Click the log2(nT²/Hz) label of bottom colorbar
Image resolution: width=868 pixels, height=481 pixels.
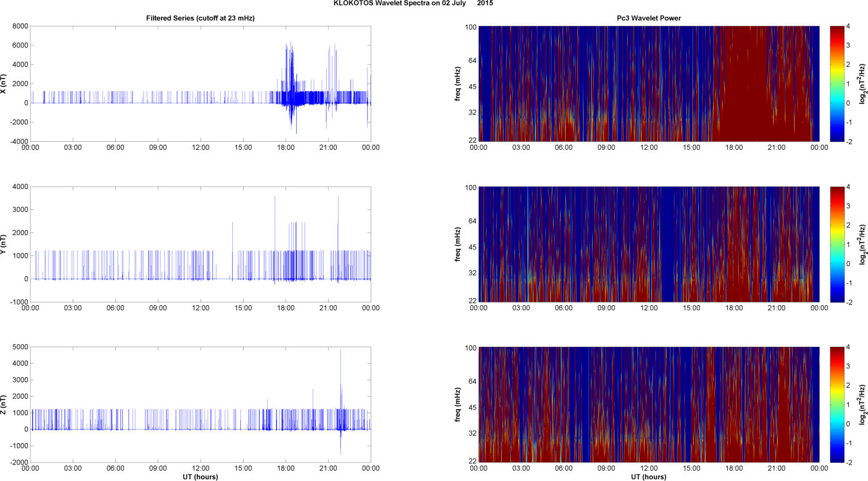(x=862, y=405)
